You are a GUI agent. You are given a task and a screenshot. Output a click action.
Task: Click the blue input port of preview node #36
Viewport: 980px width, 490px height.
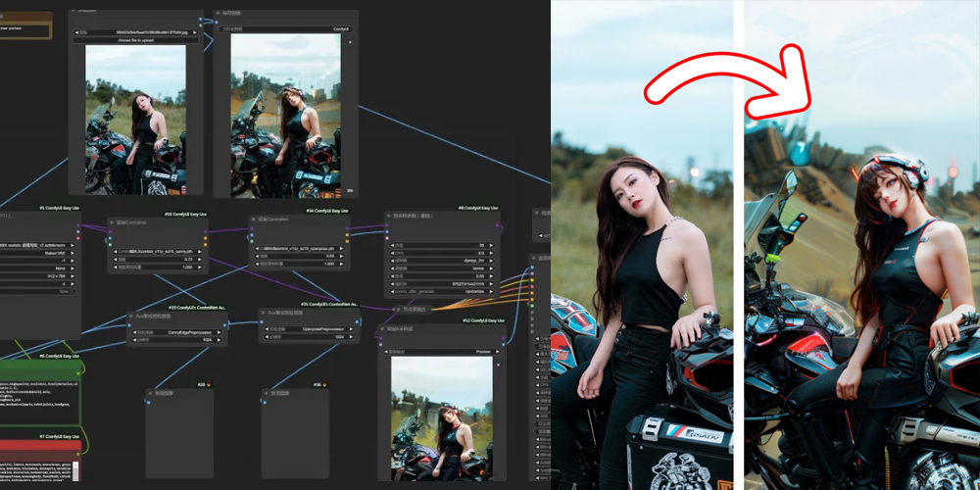point(265,402)
